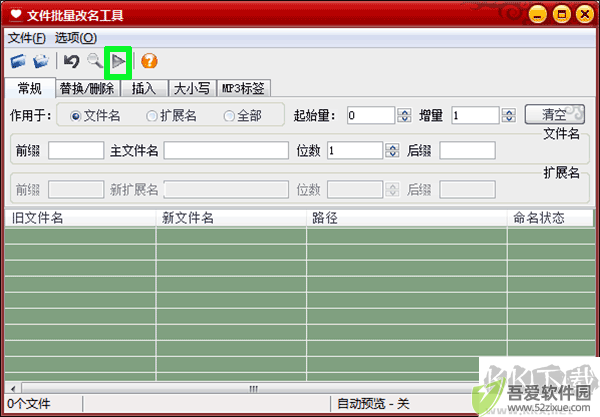Click the horizontal scrollbar thumb

click(253, 389)
